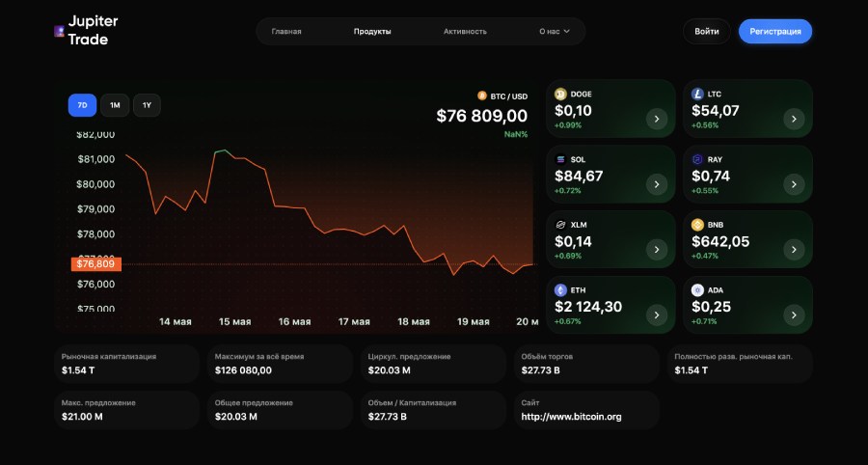Open the Продукты nav item
This screenshot has height=465, width=868.
(x=372, y=32)
